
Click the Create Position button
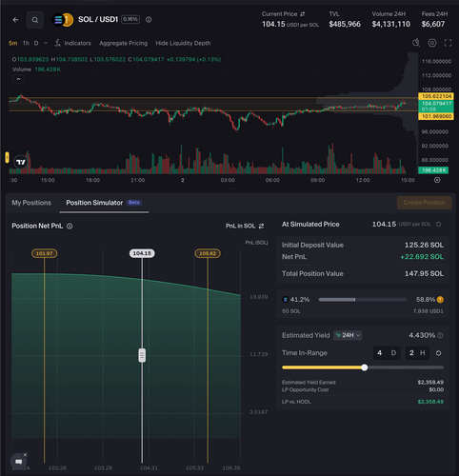pos(424,203)
